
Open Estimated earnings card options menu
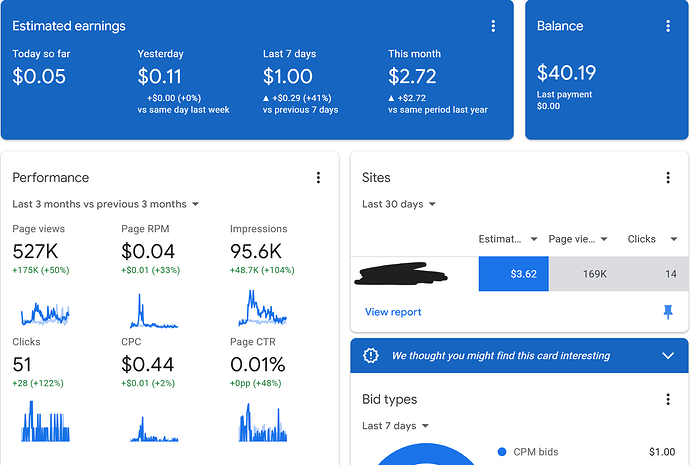(x=493, y=26)
